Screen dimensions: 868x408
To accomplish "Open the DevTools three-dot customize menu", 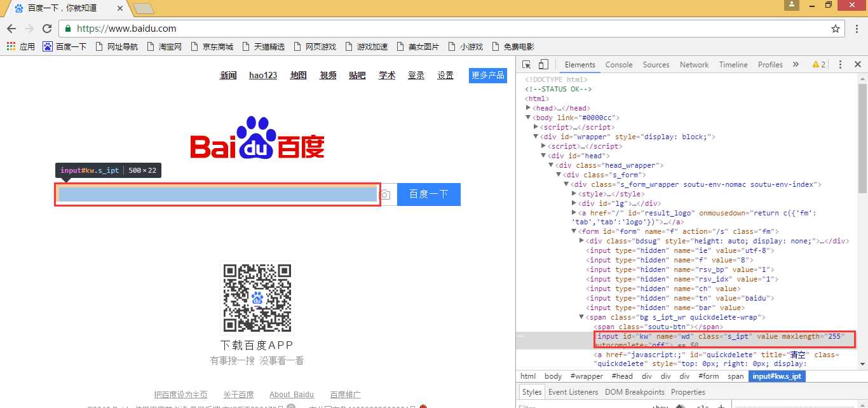I will tap(840, 65).
